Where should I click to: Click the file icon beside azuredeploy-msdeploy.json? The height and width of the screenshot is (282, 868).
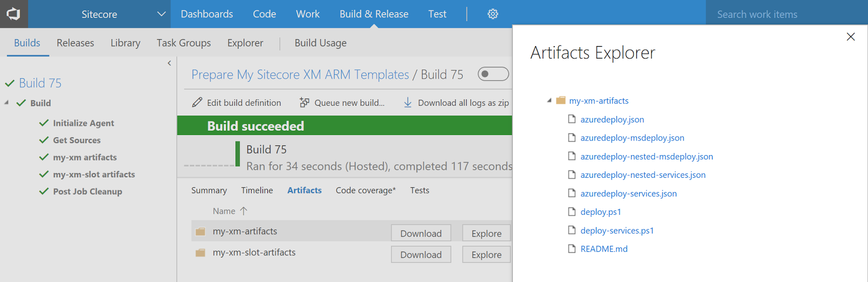coord(571,138)
